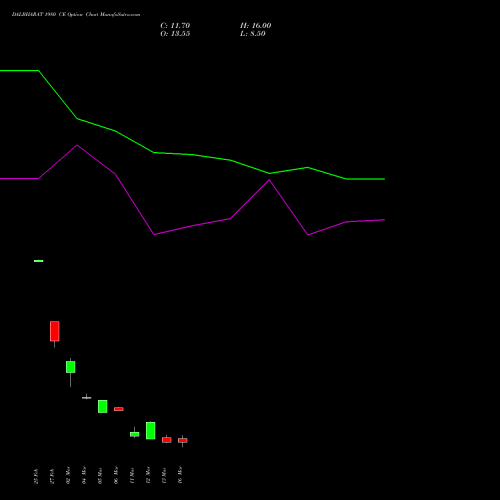
Task: Click the red candle for 13 Mar
Action: coord(167,440)
